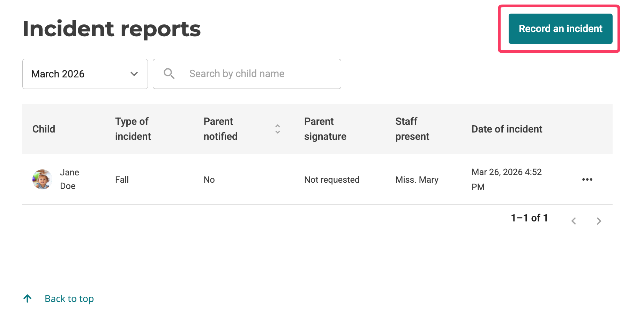Click the Back to top link
The width and height of the screenshot is (644, 325).
click(x=69, y=299)
